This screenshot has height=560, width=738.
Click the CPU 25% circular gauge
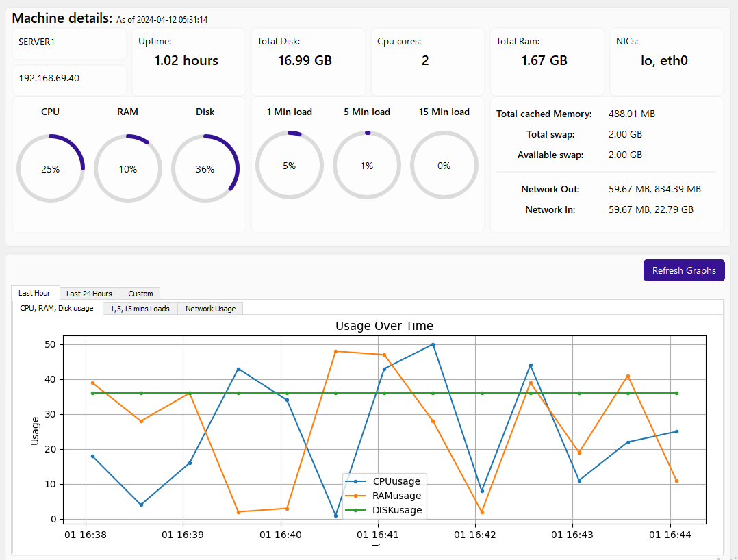pyautogui.click(x=51, y=168)
